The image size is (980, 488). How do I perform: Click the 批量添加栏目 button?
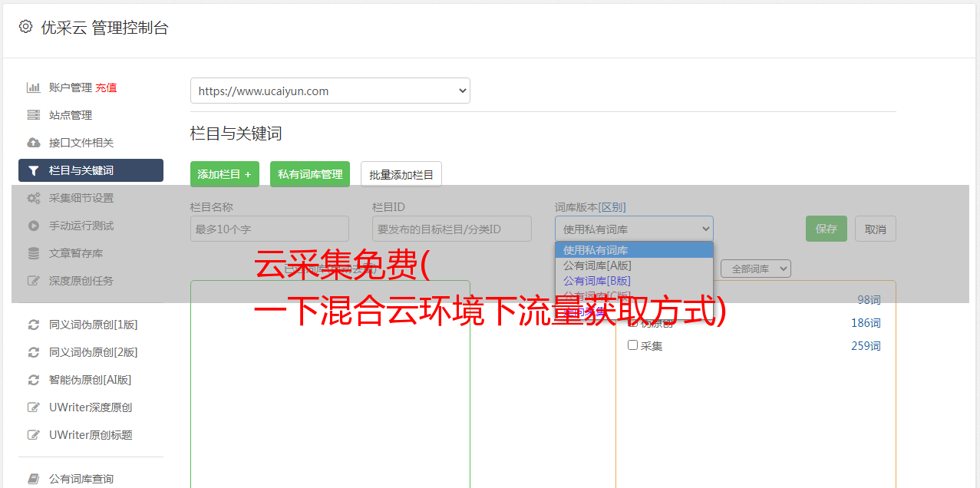401,174
